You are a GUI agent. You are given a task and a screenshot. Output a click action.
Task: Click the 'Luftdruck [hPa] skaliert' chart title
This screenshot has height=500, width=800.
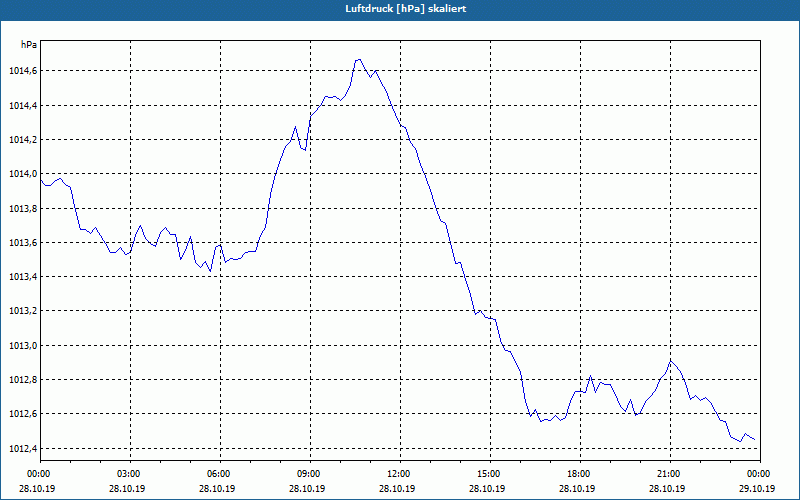click(x=406, y=9)
